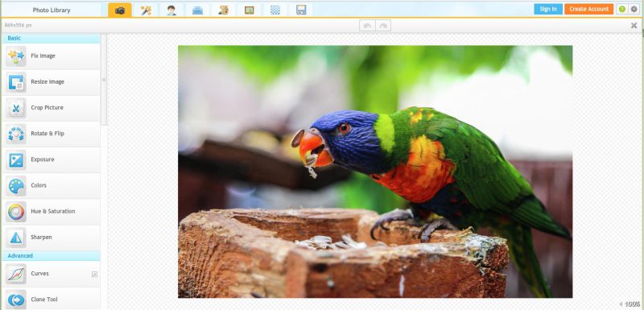
Task: Open the Photo Library tab
Action: tap(52, 10)
